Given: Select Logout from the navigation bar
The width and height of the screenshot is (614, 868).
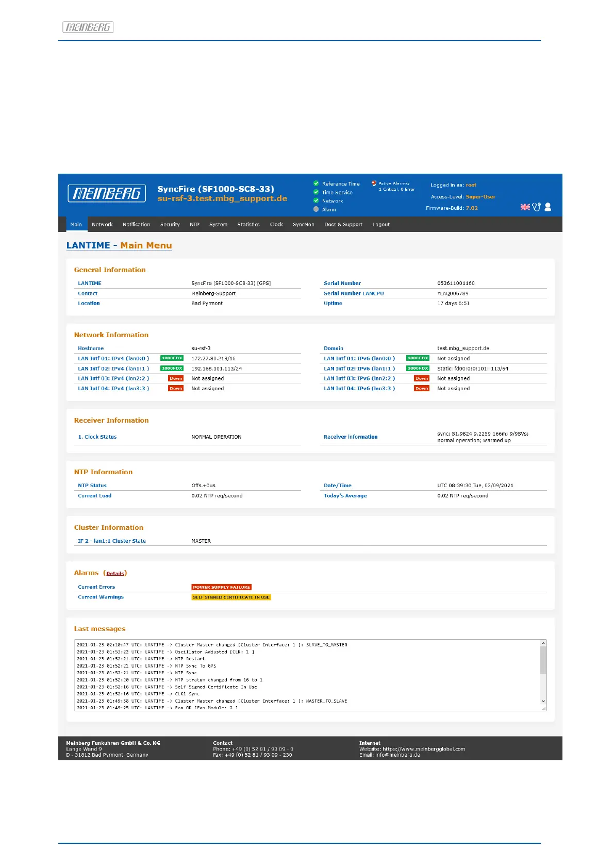Looking at the screenshot, I should click(381, 225).
